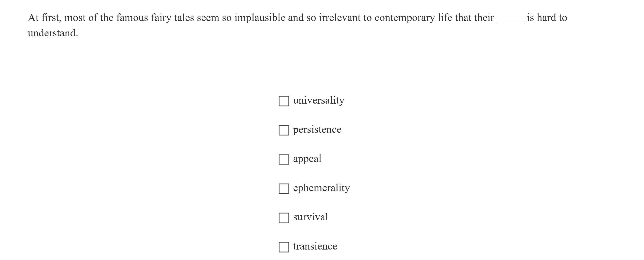
Task: Click 'At first' at sentence start
Action: (44, 18)
